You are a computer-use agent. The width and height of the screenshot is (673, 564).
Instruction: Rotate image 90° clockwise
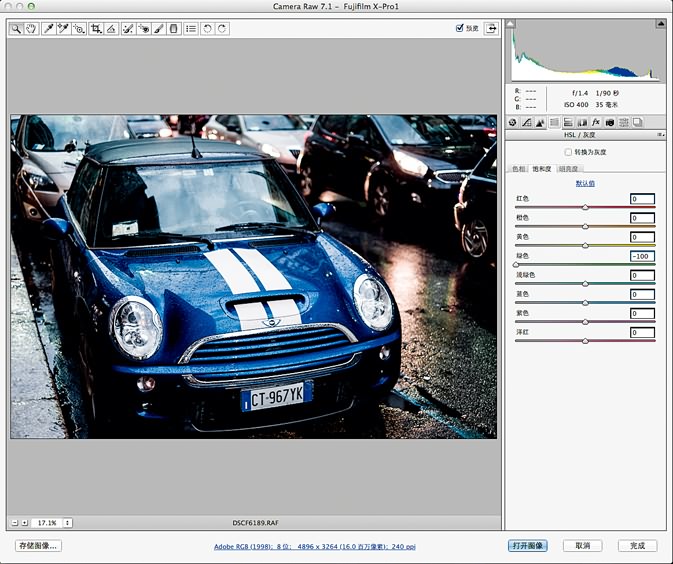[222, 29]
